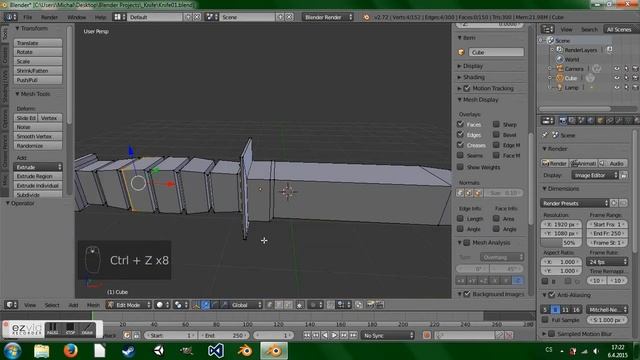
Task: Adjust the 50% resolution percentage slider
Action: pyautogui.click(x=562, y=242)
